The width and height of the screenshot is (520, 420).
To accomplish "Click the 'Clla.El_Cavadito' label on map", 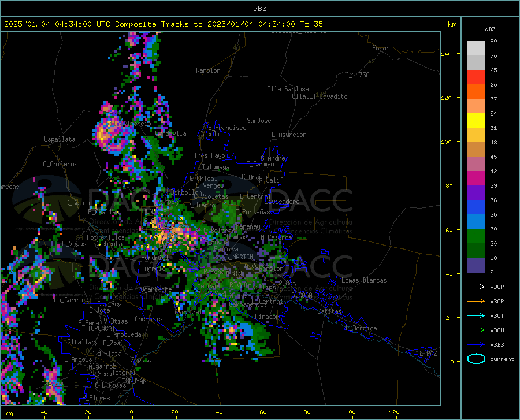I will 320,96.
